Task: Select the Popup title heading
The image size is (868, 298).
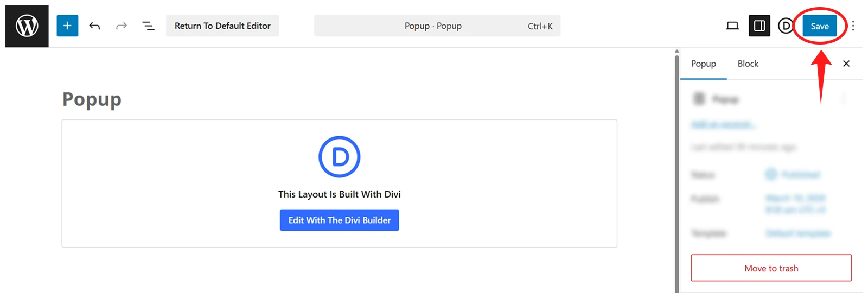Action: click(x=92, y=99)
